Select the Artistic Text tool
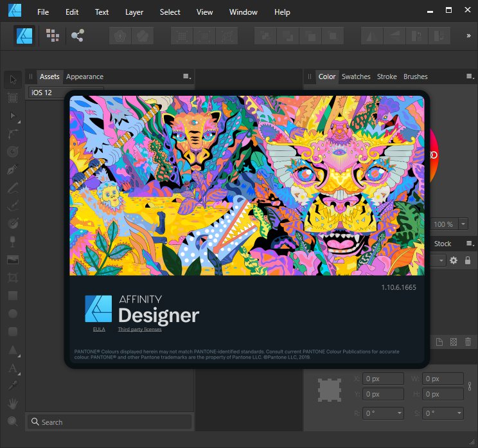Viewport: 478px width, 448px height. point(13,368)
